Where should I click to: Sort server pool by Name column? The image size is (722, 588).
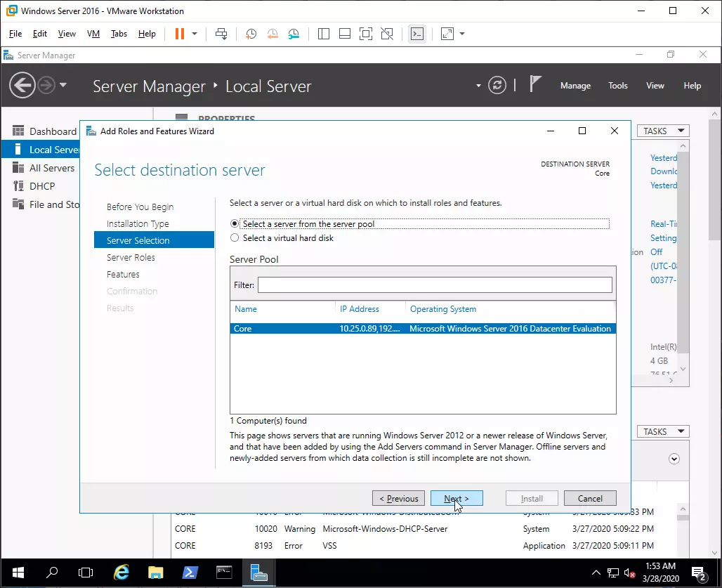click(245, 309)
